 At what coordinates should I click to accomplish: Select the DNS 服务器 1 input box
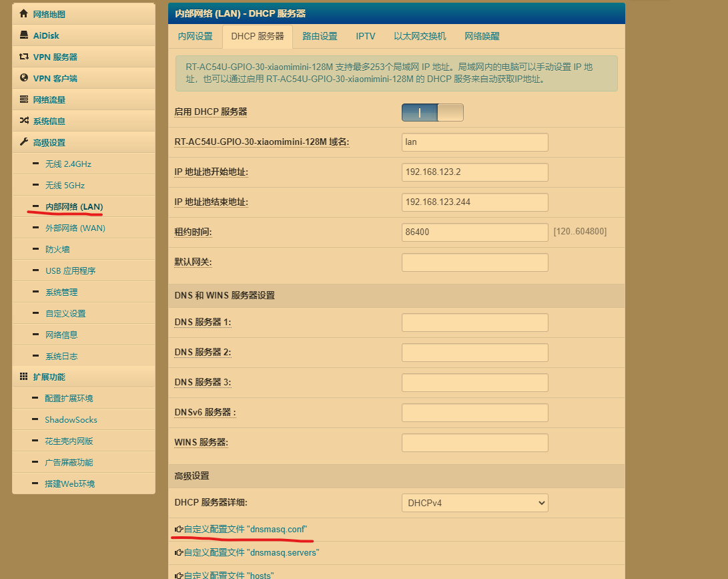click(474, 322)
